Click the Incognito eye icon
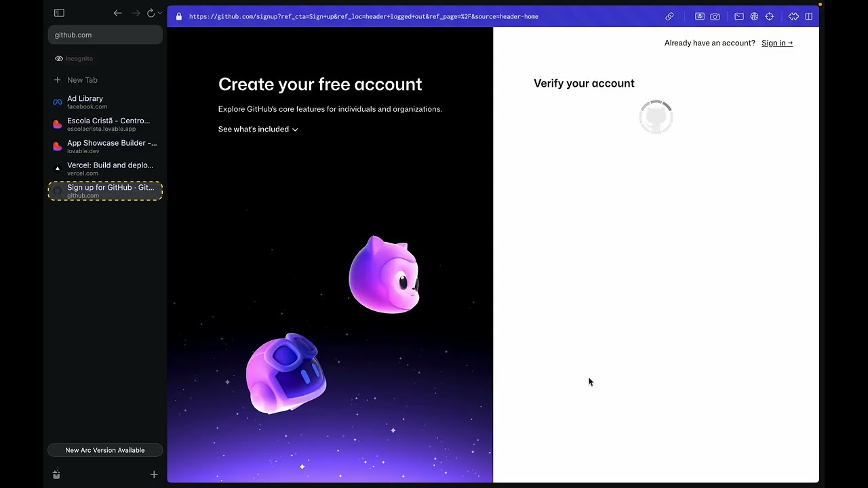This screenshot has height=488, width=868. (x=59, y=59)
